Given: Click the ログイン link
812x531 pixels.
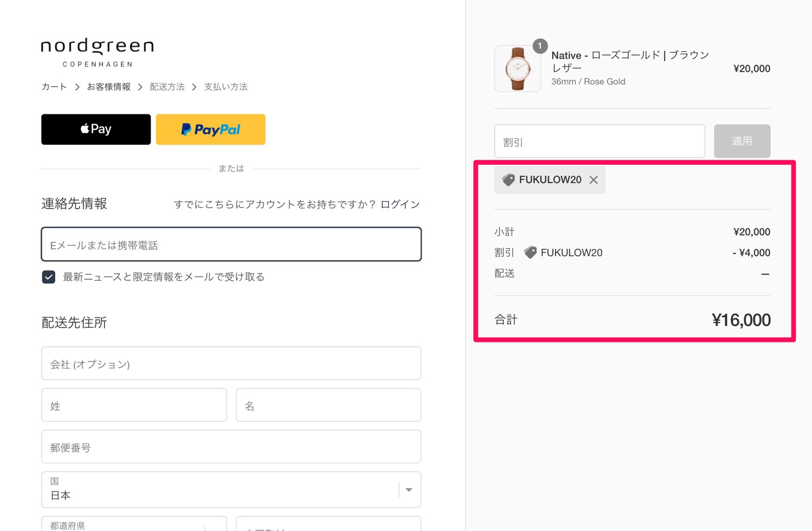Looking at the screenshot, I should (x=400, y=204).
